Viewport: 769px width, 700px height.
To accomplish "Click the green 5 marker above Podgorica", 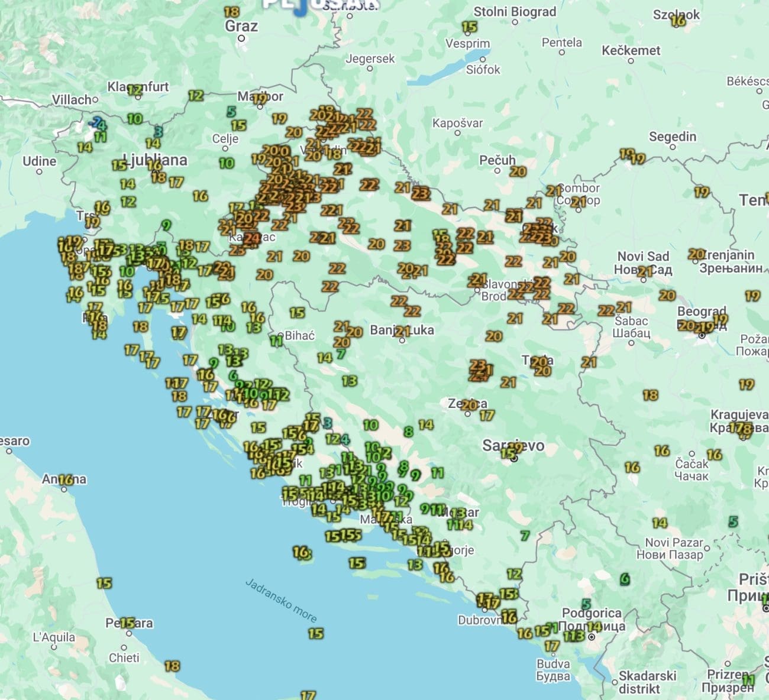I will 586,604.
